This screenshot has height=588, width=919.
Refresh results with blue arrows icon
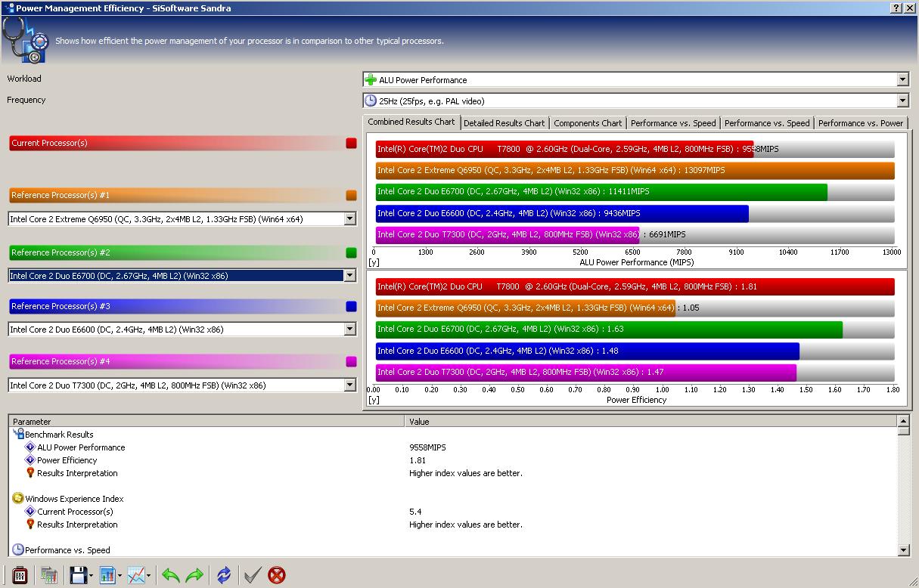click(224, 575)
